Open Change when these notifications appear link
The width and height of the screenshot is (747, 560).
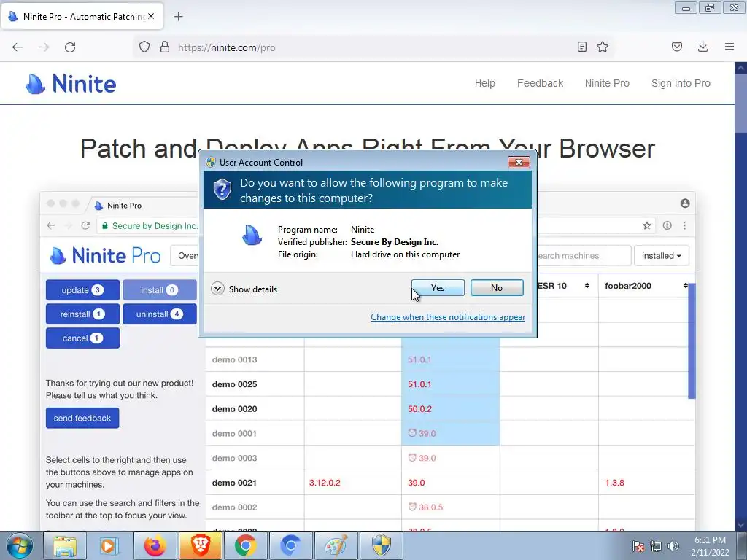click(448, 317)
